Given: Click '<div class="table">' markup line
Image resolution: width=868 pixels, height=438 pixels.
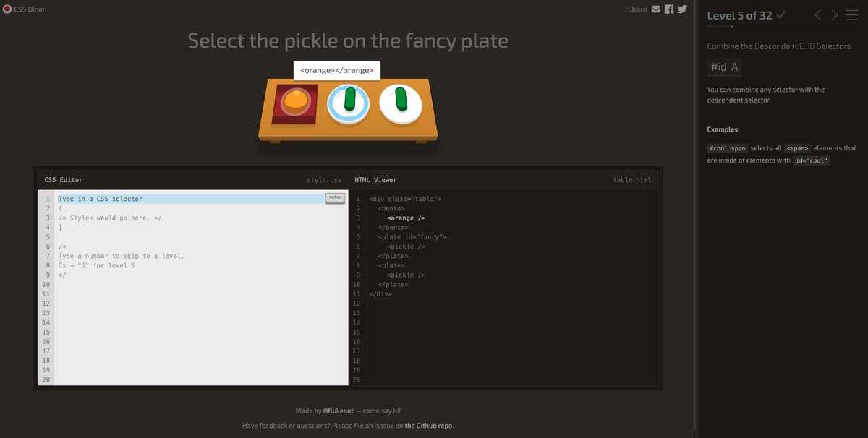Looking at the screenshot, I should pos(405,199).
